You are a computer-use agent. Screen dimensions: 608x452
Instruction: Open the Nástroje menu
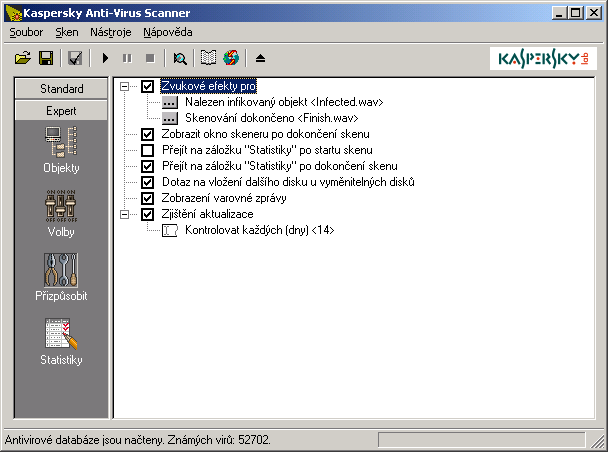point(111,32)
